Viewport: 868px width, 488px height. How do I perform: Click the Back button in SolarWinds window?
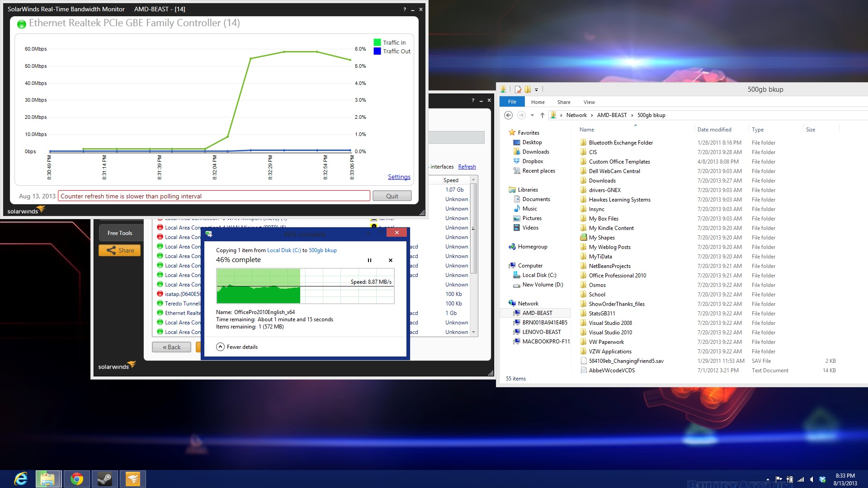coord(171,347)
